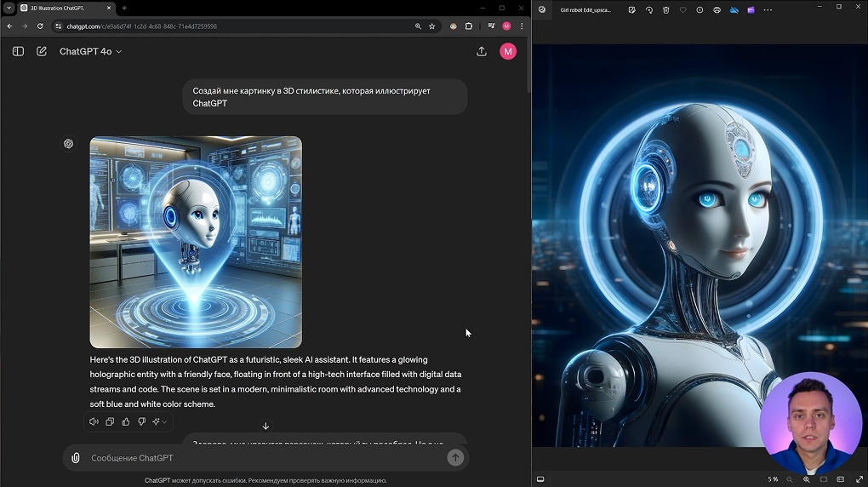This screenshot has height=487, width=868.
Task: Bookmark this page with the star
Action: (x=431, y=26)
